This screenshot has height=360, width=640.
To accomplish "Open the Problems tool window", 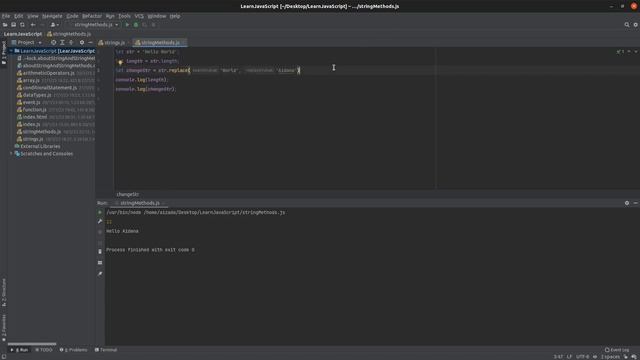I will click(73, 350).
